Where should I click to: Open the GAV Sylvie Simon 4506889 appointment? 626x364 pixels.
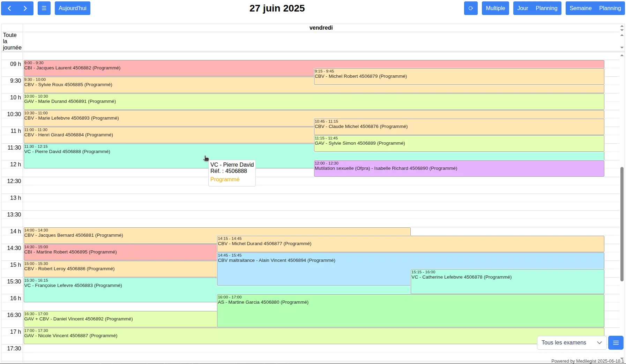tap(459, 143)
